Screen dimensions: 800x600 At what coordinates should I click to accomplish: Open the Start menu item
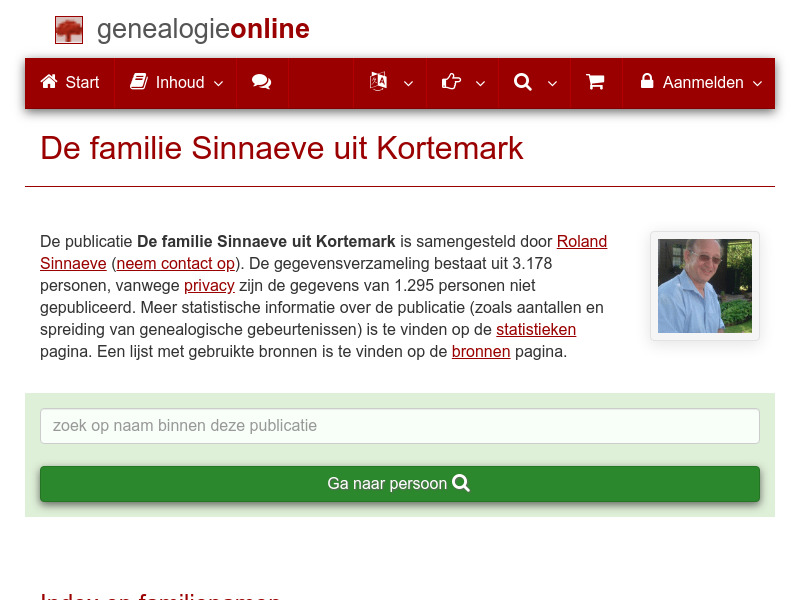click(x=69, y=83)
